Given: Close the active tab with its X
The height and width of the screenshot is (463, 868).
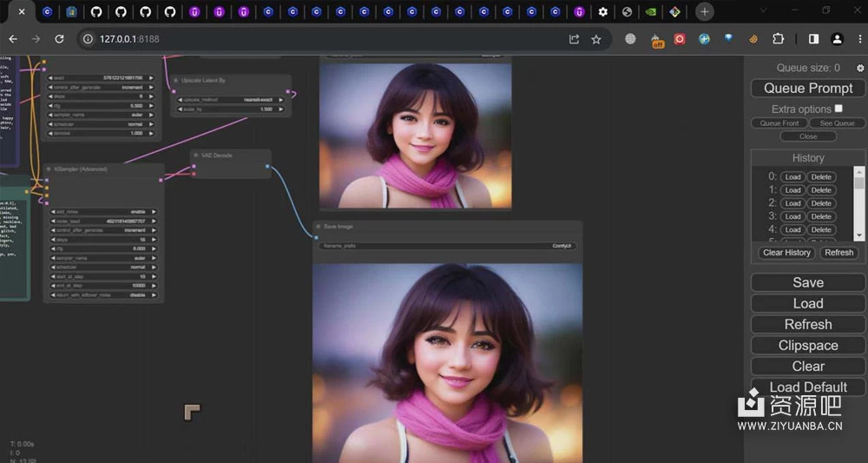Looking at the screenshot, I should (x=22, y=11).
